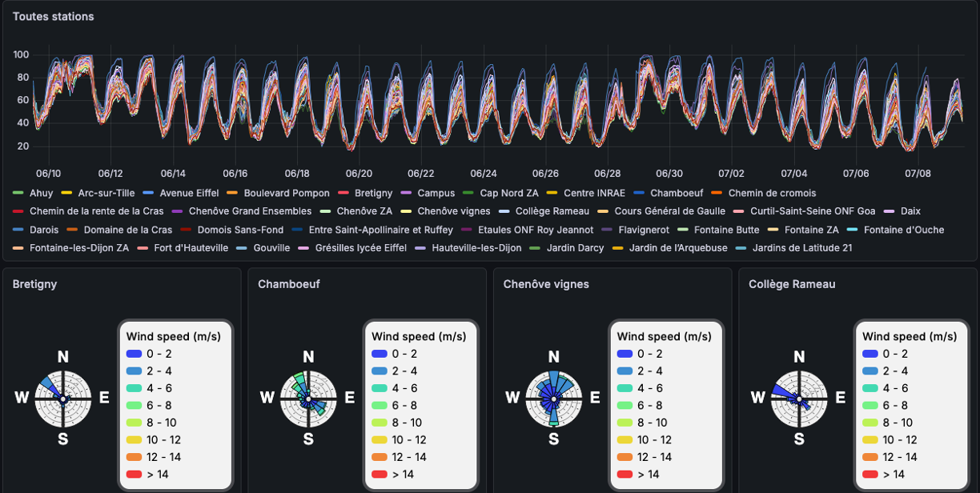This screenshot has height=493, width=980.
Task: Select Chemin de cromois legend entry
Action: 772,193
